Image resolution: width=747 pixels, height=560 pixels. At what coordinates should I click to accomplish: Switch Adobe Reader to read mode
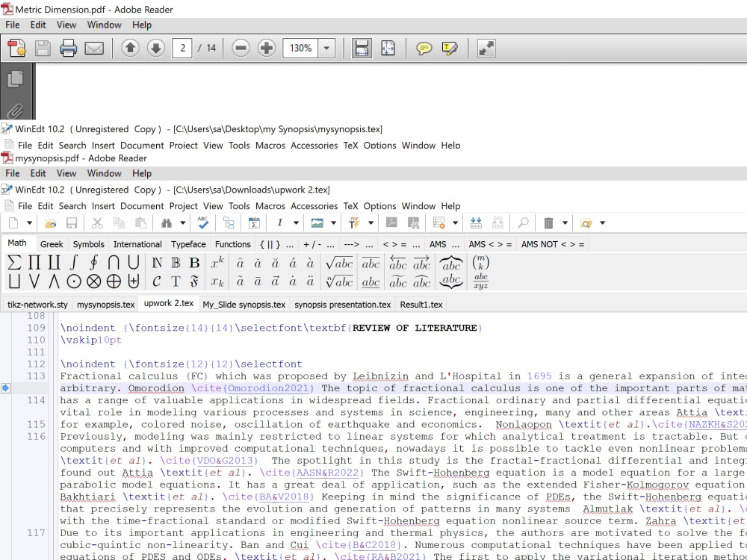(x=486, y=48)
